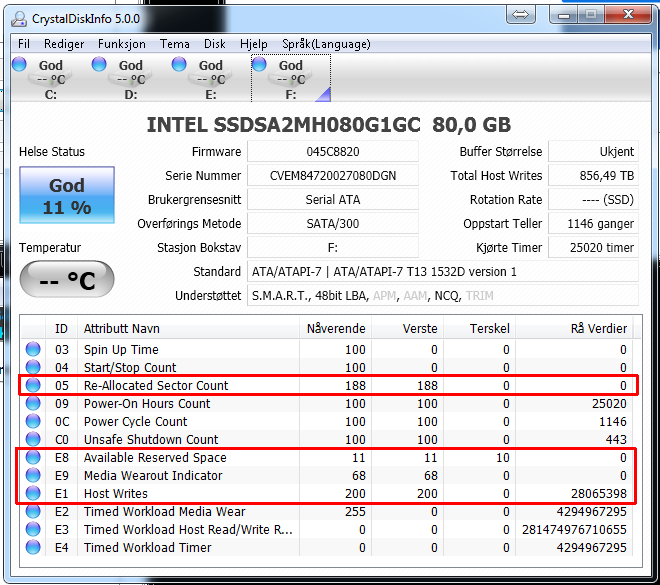Select the Host Writes attribute name

116,494
